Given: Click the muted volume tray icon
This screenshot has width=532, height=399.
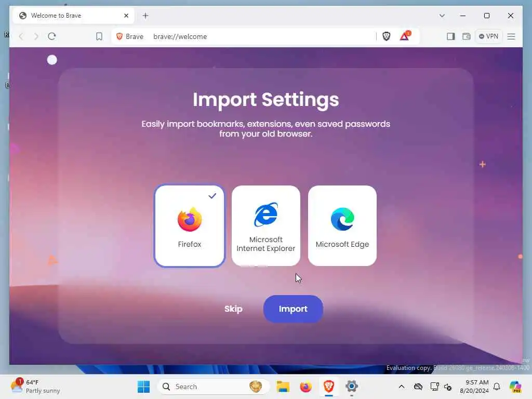Looking at the screenshot, I should 448,387.
